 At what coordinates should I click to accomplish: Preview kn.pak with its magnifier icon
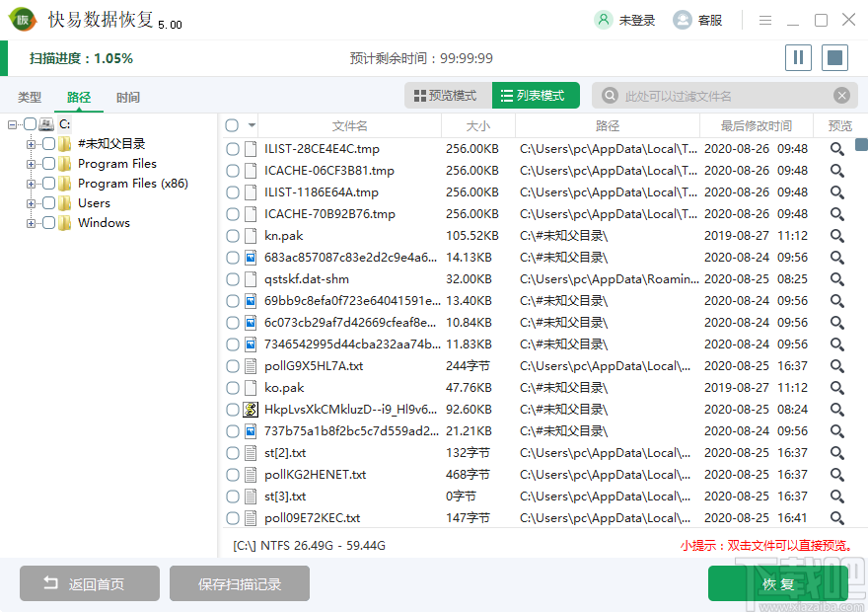pyautogui.click(x=836, y=236)
